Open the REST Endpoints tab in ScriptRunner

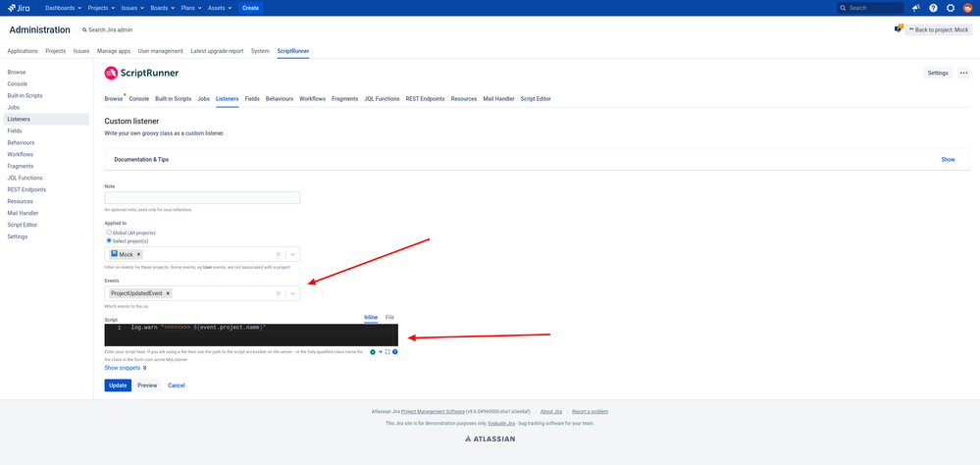click(x=425, y=99)
